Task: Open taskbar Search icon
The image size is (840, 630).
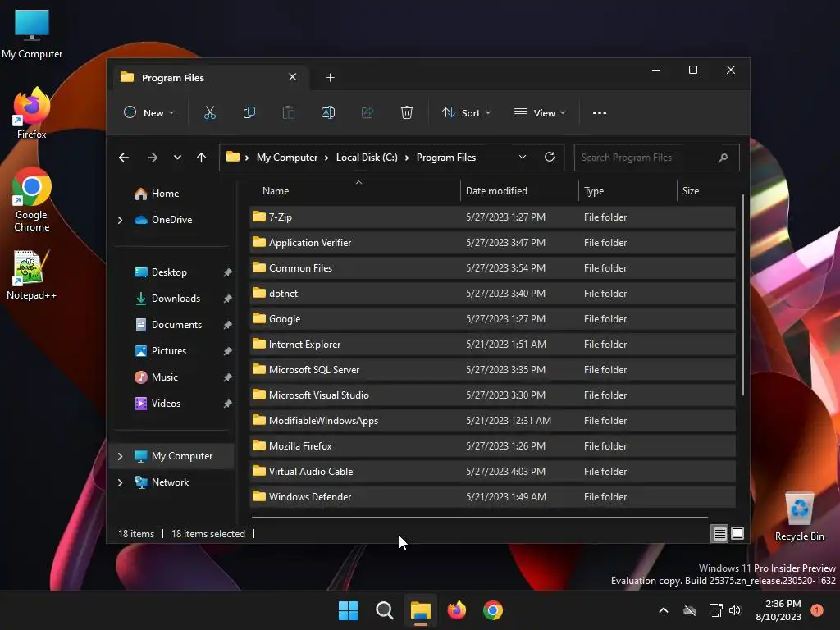Action: point(384,610)
